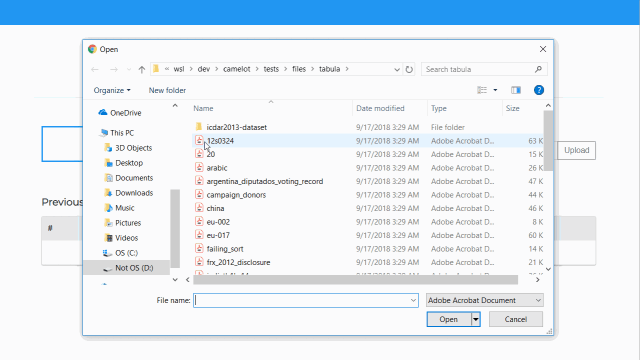Expand address bar history dropdown
The height and width of the screenshot is (360, 640).
(x=397, y=69)
